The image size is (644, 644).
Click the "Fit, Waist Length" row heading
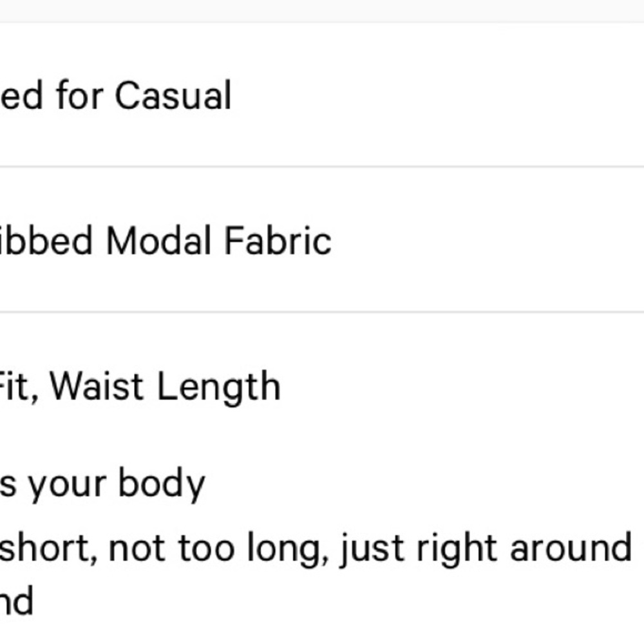(x=139, y=386)
